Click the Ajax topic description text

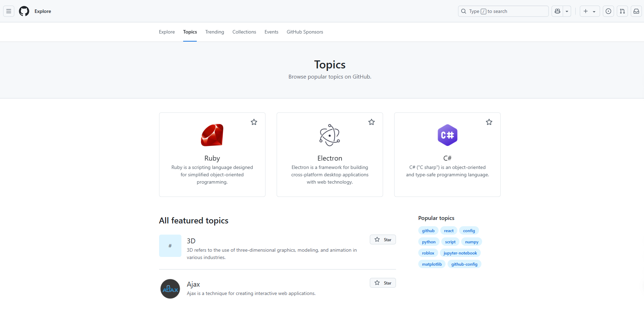pyautogui.click(x=251, y=293)
